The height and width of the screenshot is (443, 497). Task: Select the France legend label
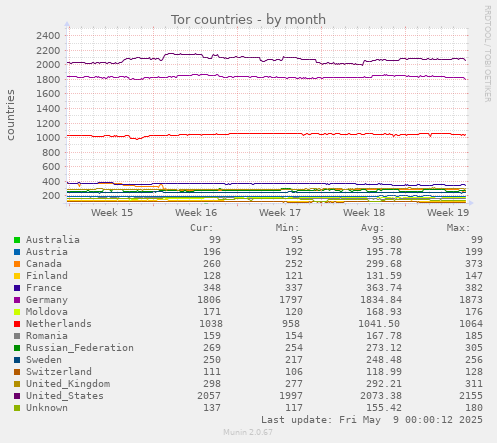click(44, 288)
